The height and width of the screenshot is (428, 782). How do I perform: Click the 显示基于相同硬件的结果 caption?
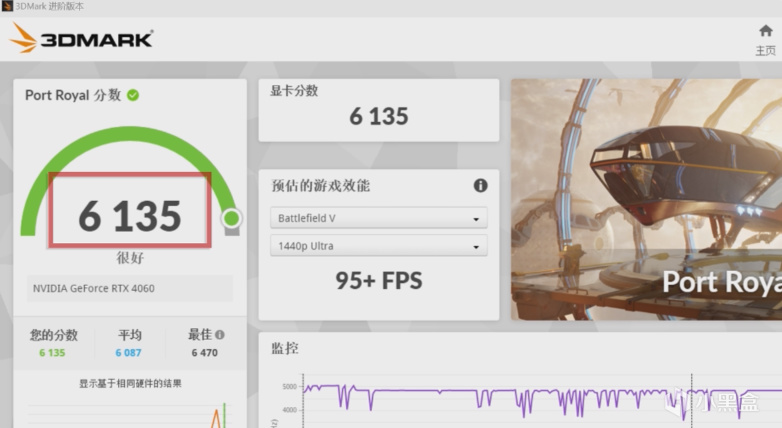130,383
